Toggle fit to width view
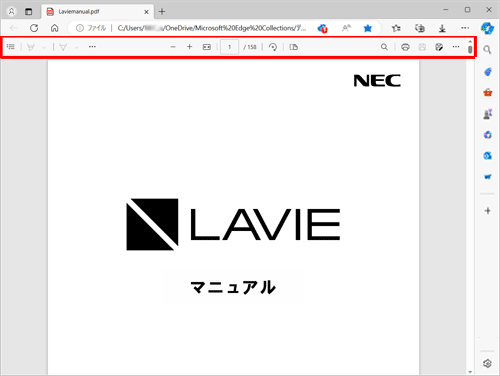The height and width of the screenshot is (376, 500). tap(207, 47)
